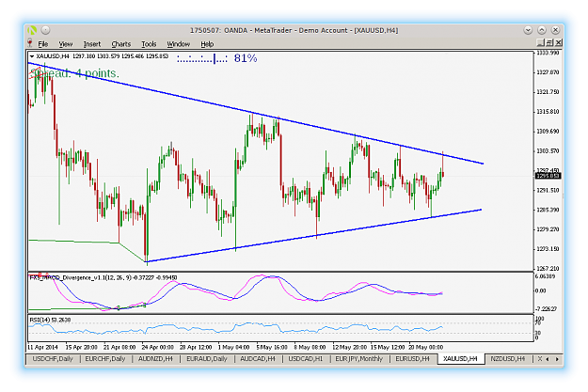Viewport: 588px width, 392px height.
Task: Switch to NZDUSD,H4 chart tab
Action: tap(508, 359)
